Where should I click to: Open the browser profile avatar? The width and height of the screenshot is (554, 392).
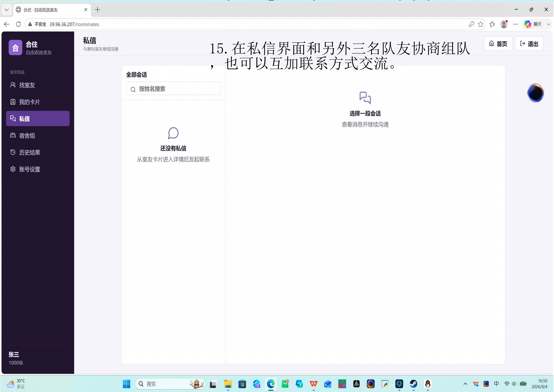(x=504, y=24)
